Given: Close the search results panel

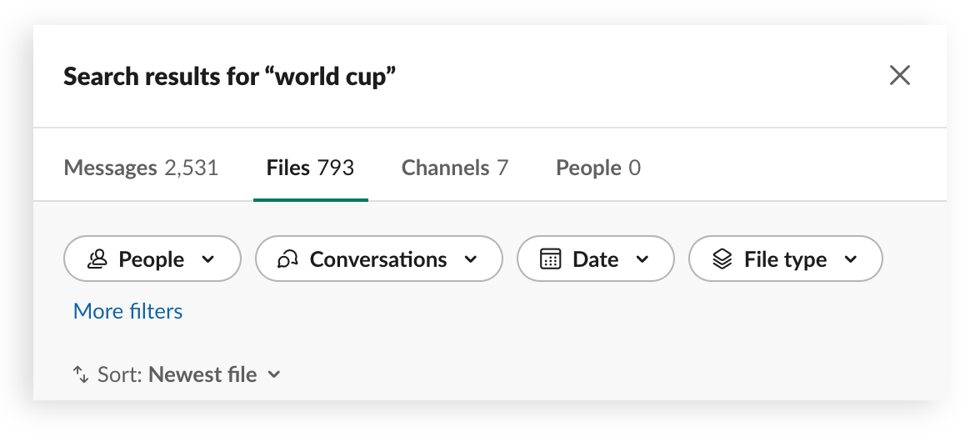Looking at the screenshot, I should click(899, 76).
